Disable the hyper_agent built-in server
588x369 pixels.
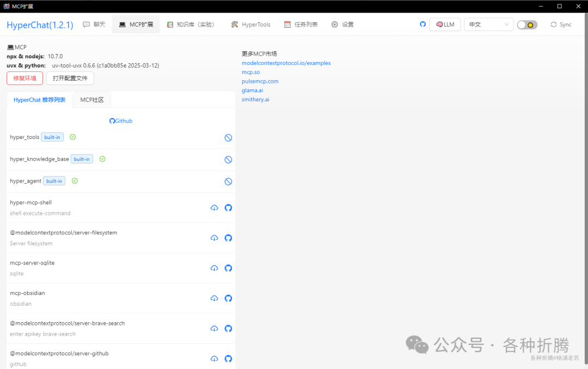228,182
